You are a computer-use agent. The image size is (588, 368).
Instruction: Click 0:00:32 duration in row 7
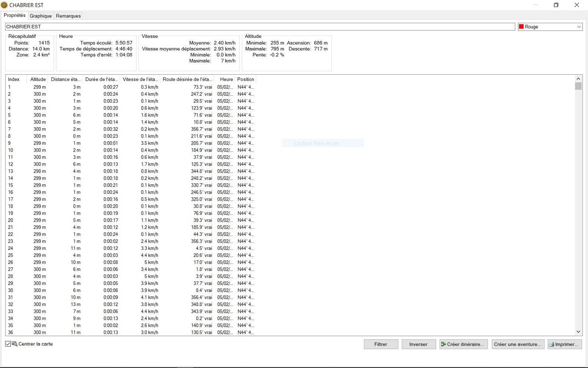coord(111,129)
